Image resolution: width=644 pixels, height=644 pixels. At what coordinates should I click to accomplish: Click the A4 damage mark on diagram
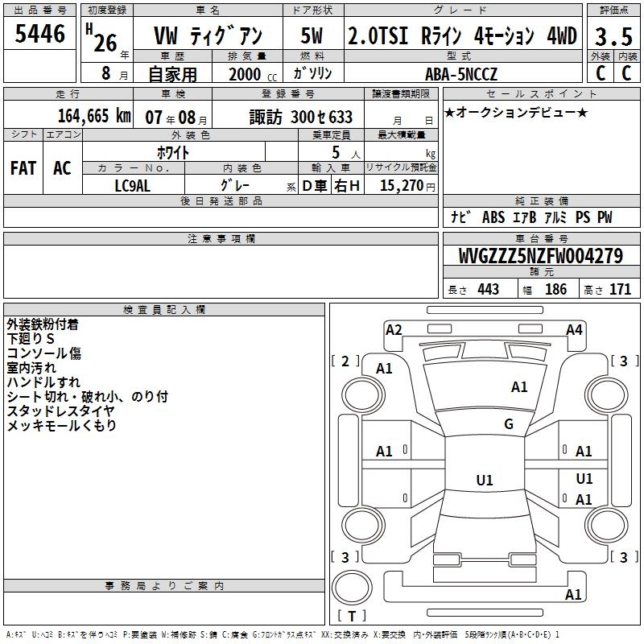574,330
